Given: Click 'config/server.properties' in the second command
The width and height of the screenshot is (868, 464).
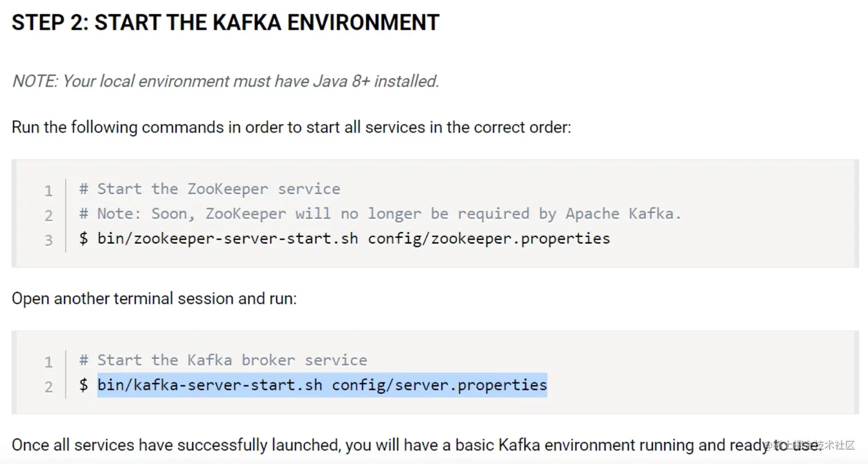Looking at the screenshot, I should (x=440, y=384).
